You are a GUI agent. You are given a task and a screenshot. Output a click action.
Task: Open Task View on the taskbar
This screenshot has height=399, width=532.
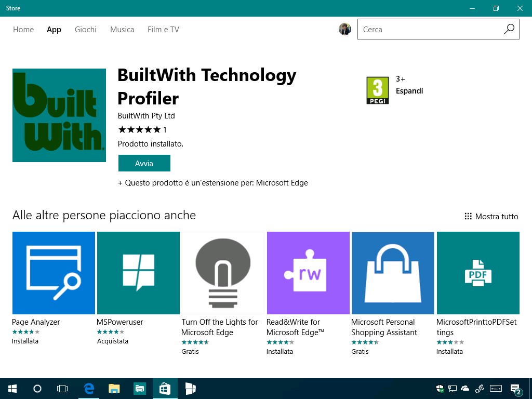tap(62, 389)
